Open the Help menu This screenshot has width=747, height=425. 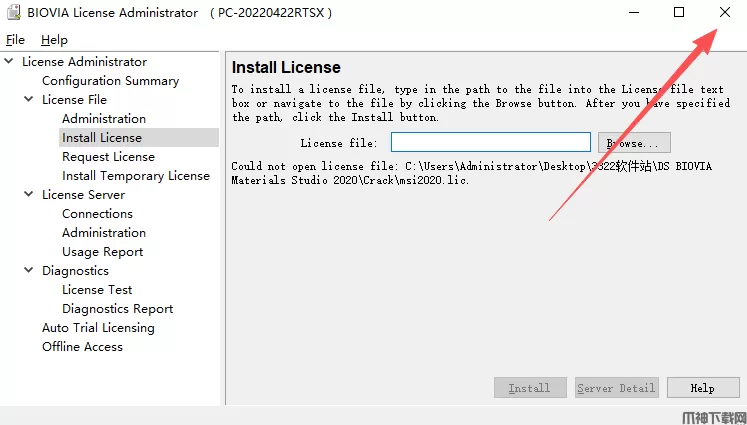coord(54,40)
